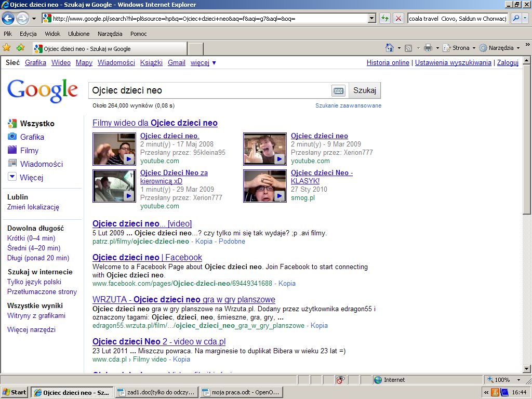Image resolution: width=532 pixels, height=399 pixels.
Task: Open the Szukanie zaawansowane link
Action: tap(348, 105)
